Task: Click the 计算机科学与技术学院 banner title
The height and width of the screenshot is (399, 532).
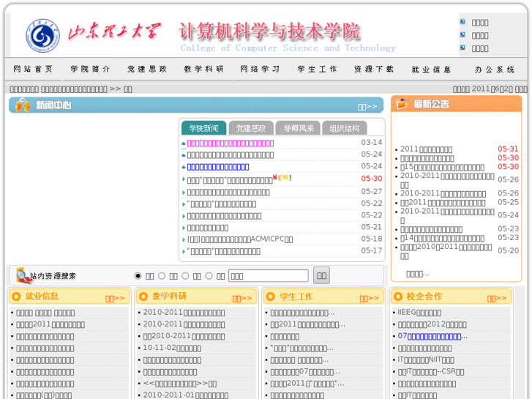Action: 269,31
